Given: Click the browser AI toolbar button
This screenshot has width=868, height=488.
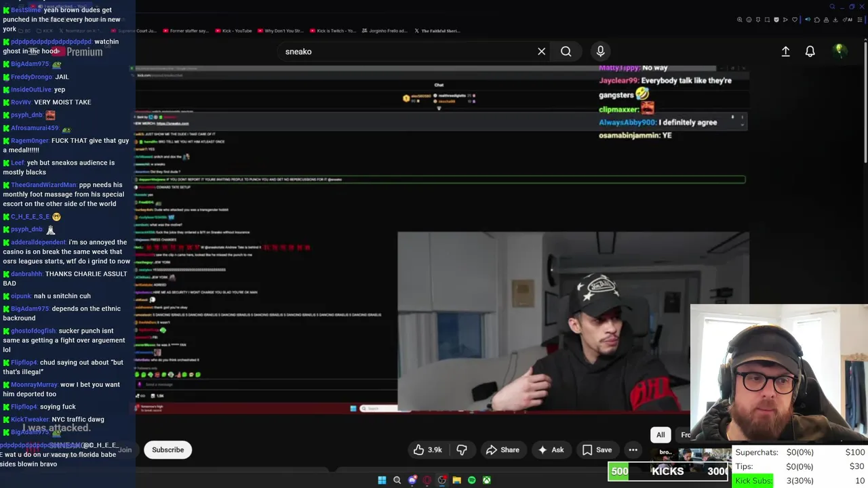Looking at the screenshot, I should pos(847,20).
